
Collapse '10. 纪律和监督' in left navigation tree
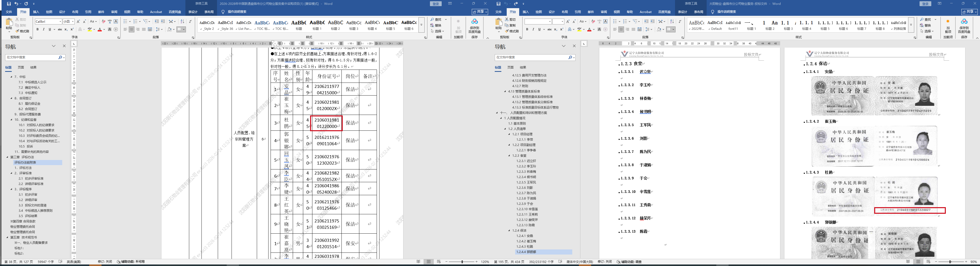(x=11, y=120)
